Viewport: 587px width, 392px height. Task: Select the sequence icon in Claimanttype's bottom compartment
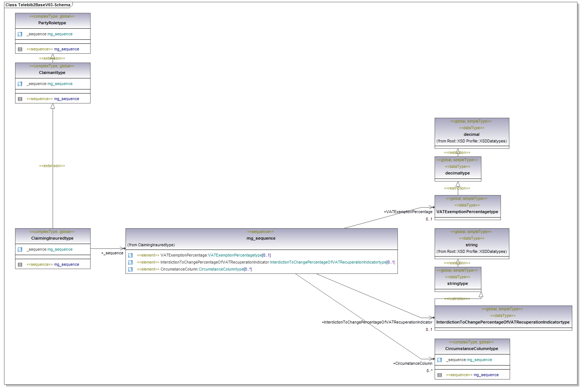pyautogui.click(x=20, y=99)
